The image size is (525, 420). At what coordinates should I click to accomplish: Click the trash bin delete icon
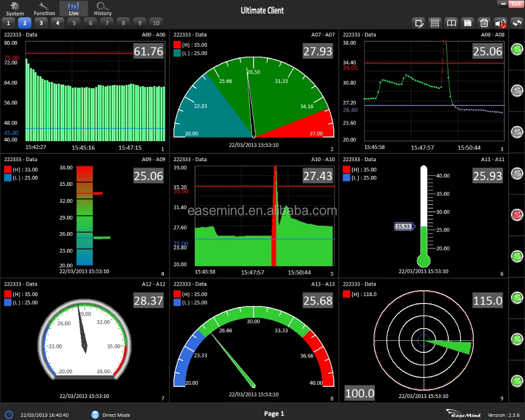[484, 23]
